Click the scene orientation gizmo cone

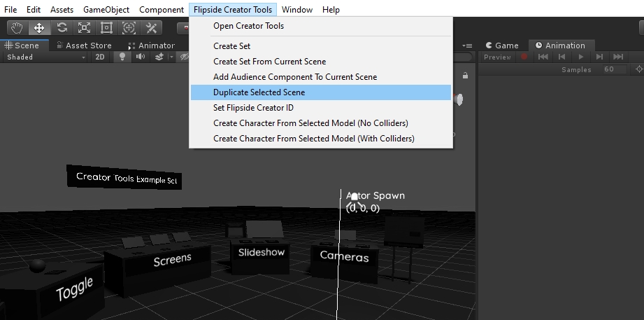(459, 99)
